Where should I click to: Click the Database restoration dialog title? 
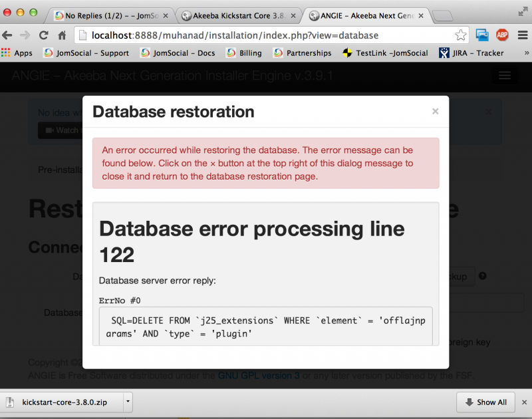point(174,112)
